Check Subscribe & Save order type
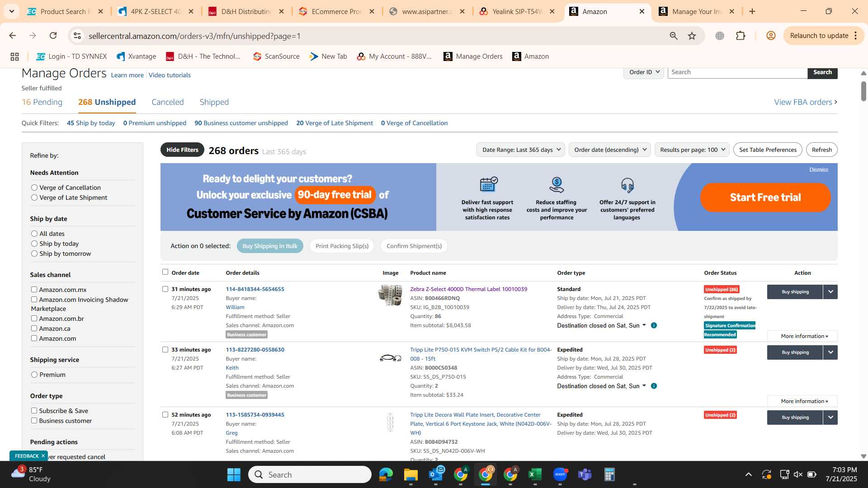The width and height of the screenshot is (868, 488). (34, 411)
